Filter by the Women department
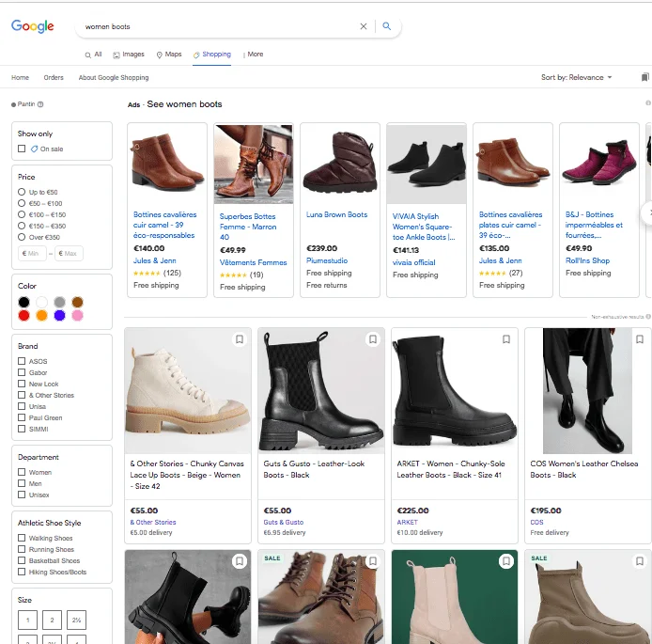The image size is (652, 644). pos(22,472)
